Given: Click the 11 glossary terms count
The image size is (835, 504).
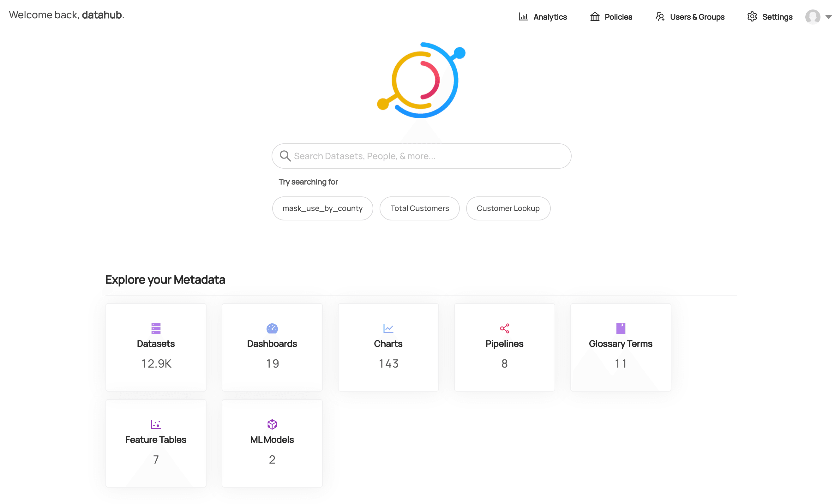Looking at the screenshot, I should [621, 363].
